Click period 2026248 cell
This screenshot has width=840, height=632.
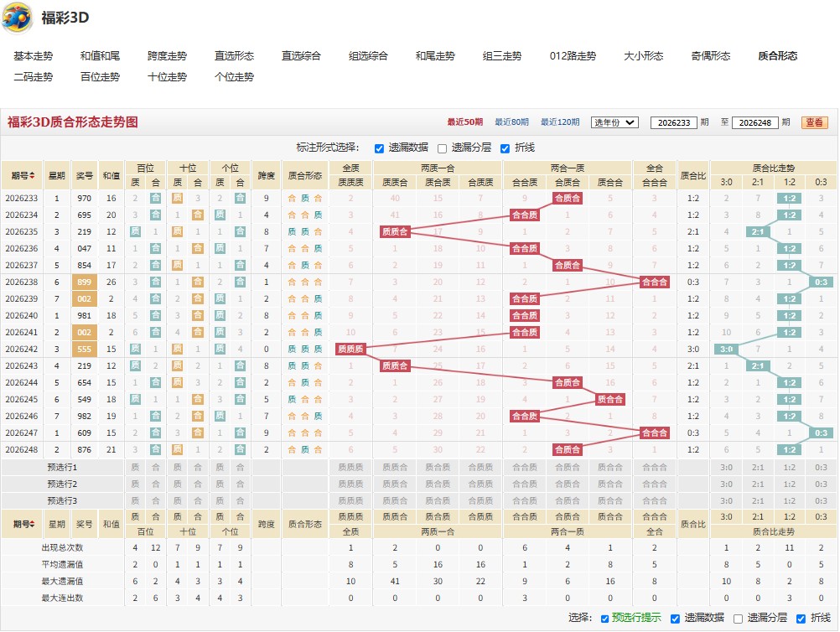point(22,450)
